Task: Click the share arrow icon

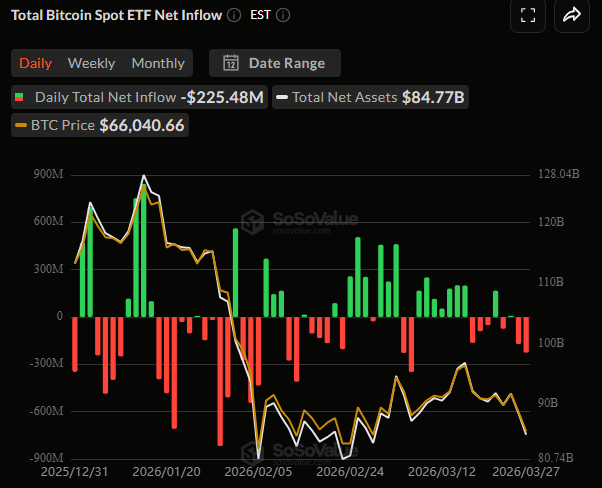Action: click(572, 15)
